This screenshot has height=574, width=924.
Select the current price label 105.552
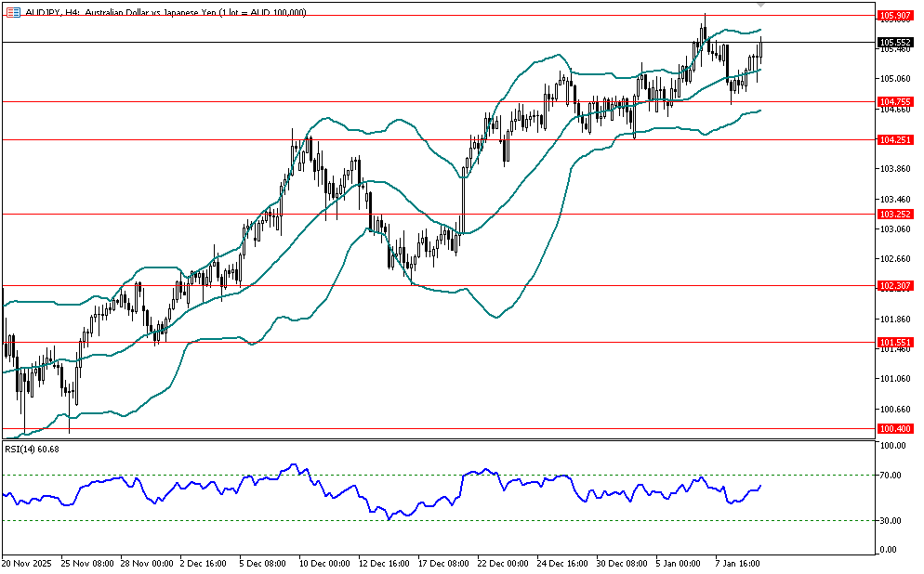coord(894,42)
